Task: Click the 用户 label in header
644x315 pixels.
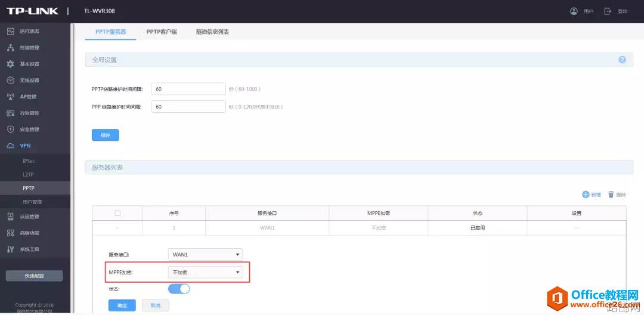Action: 588,11
